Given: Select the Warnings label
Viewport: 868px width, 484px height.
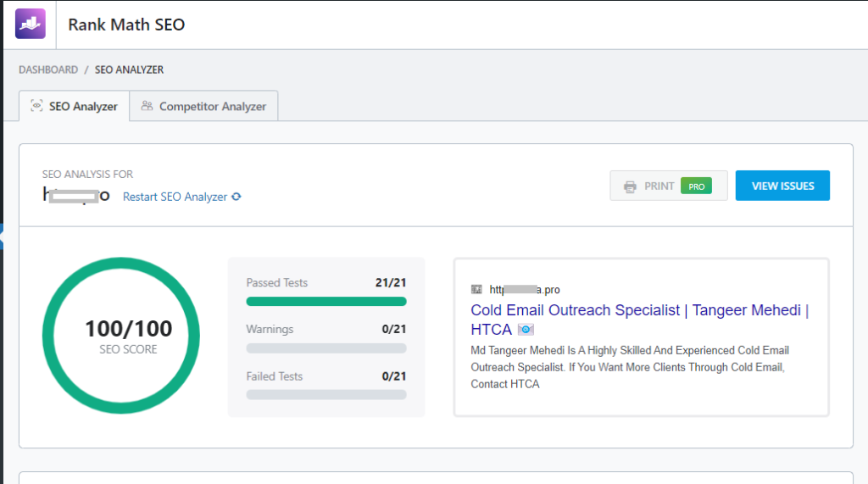Looking at the screenshot, I should tap(270, 329).
